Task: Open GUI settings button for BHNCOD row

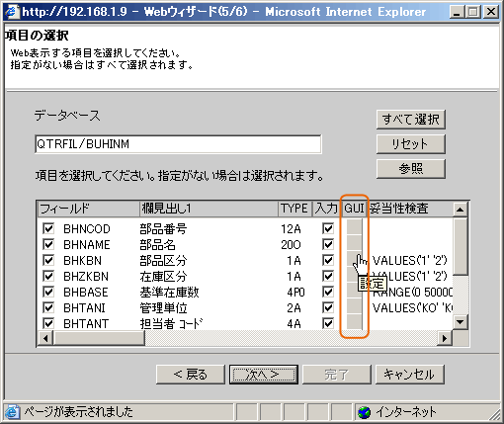Action: click(x=355, y=227)
